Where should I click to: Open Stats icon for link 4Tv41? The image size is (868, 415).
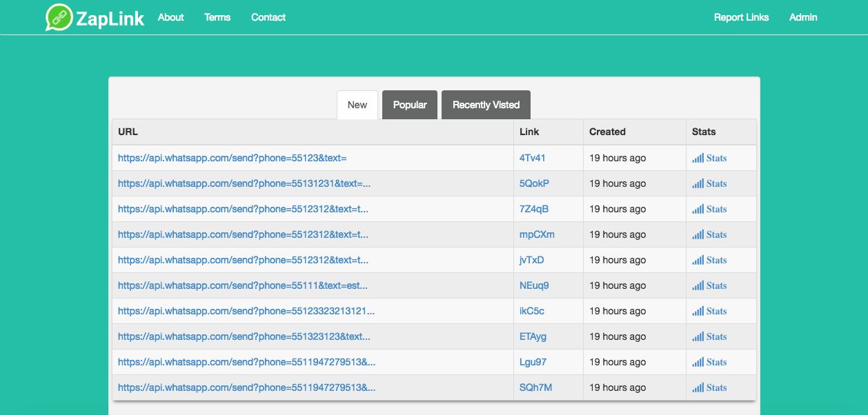point(698,158)
